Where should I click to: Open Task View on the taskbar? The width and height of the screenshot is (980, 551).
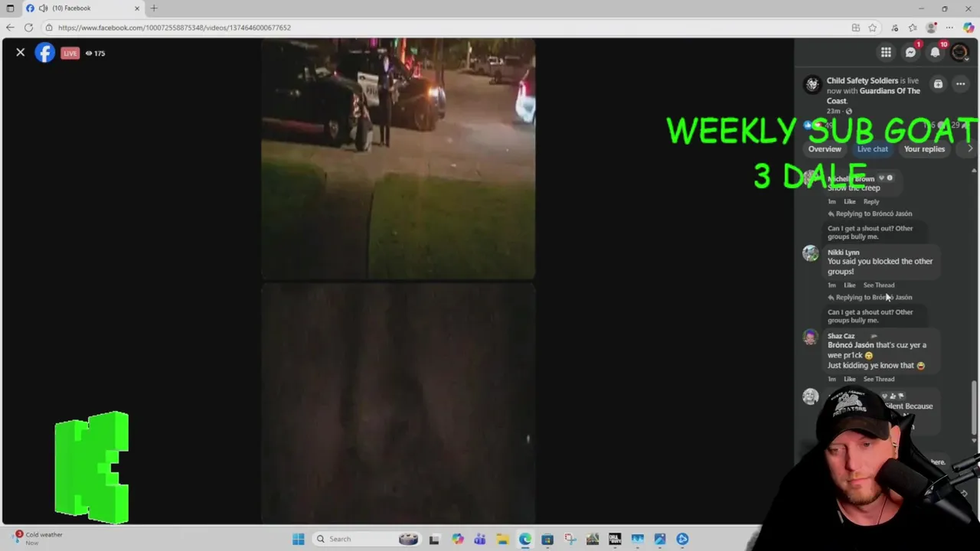coord(434,539)
